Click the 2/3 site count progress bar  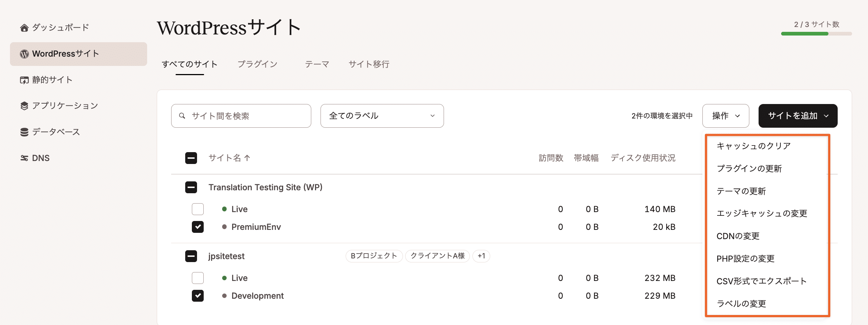tap(816, 34)
